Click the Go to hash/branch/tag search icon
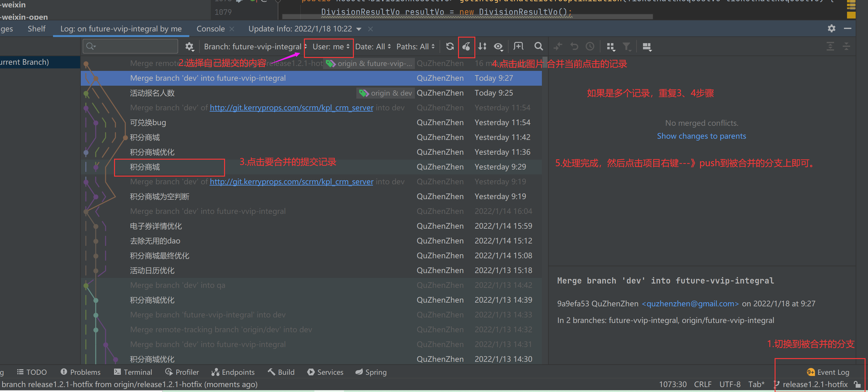The image size is (868, 392). tap(539, 47)
